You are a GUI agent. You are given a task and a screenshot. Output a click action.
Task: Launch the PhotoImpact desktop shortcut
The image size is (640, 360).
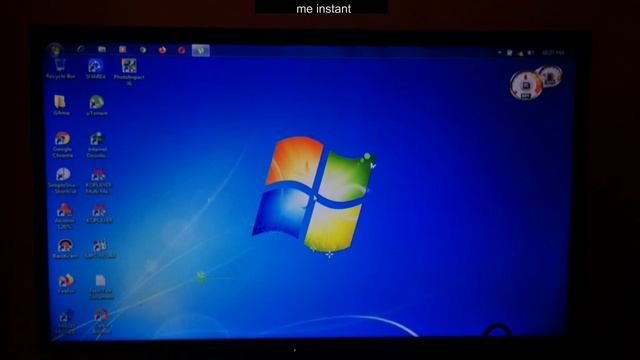coord(129,71)
